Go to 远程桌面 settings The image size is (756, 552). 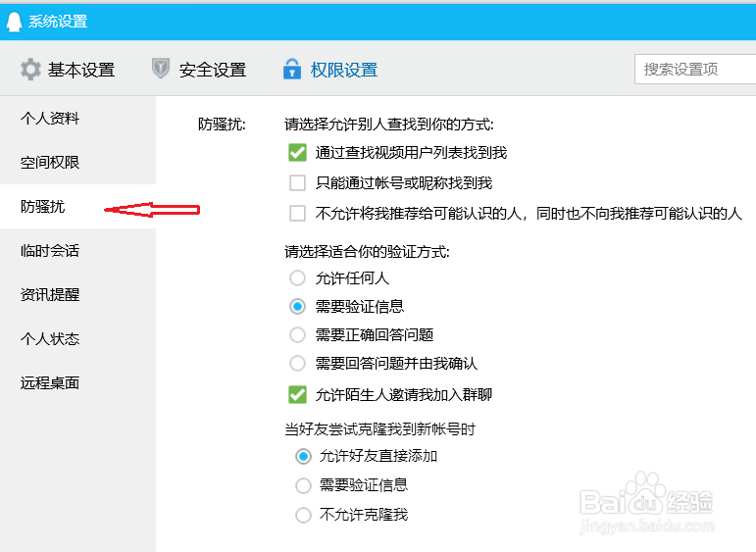tap(50, 382)
